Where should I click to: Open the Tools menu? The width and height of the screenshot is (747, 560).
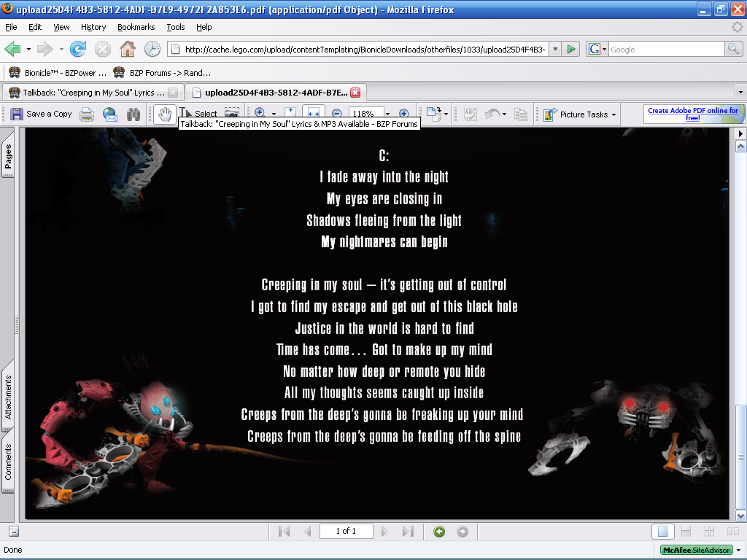(176, 27)
